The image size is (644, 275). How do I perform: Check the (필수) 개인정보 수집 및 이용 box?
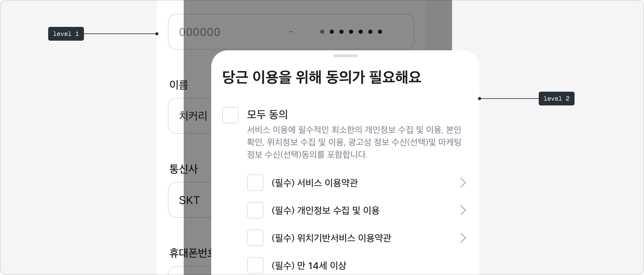point(255,210)
